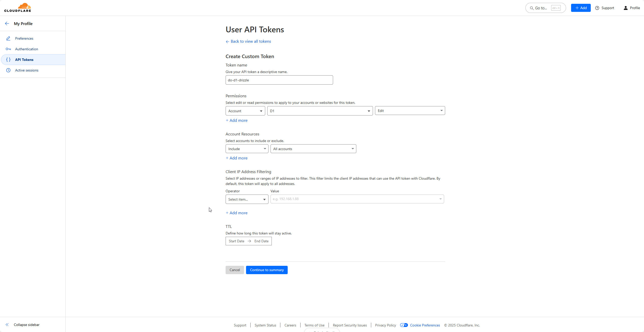Open the Add menu item
644x332 pixels.
(x=581, y=8)
